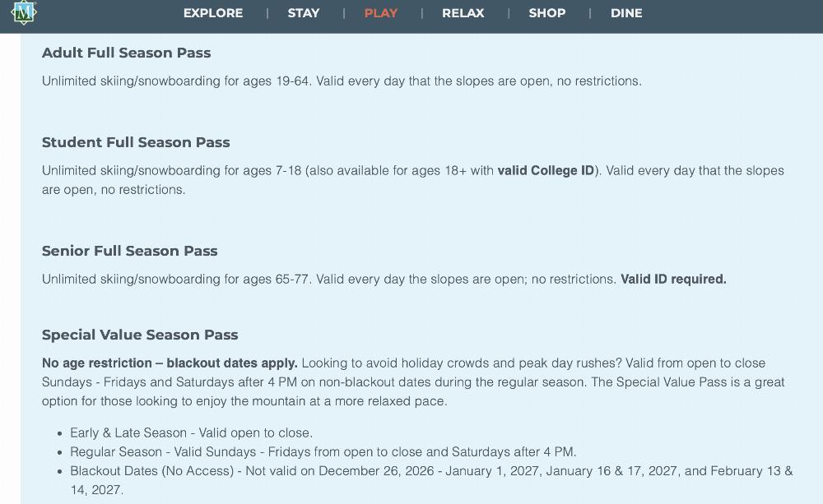The height and width of the screenshot is (504, 823).
Task: Open the SHOP navigation menu
Action: [x=546, y=13]
